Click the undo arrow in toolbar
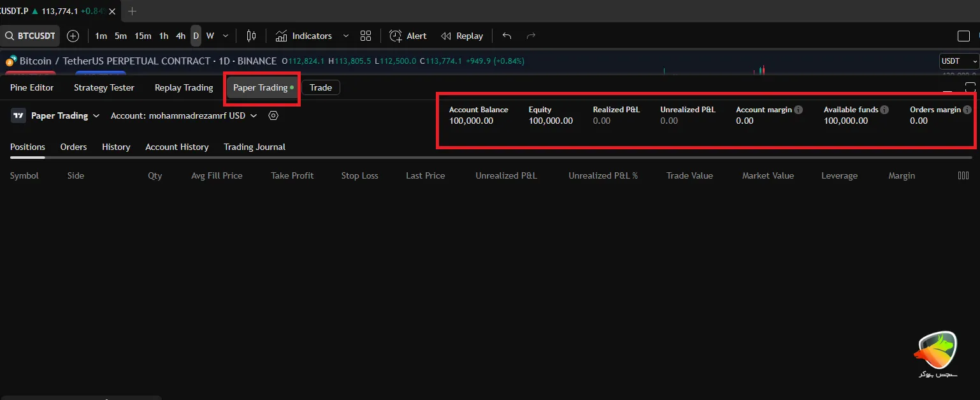The height and width of the screenshot is (400, 980). coord(507,36)
